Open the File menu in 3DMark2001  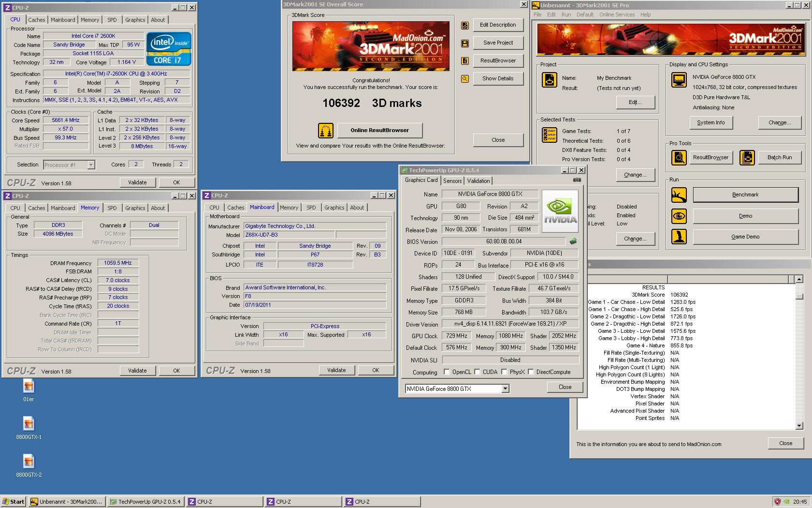click(x=537, y=15)
